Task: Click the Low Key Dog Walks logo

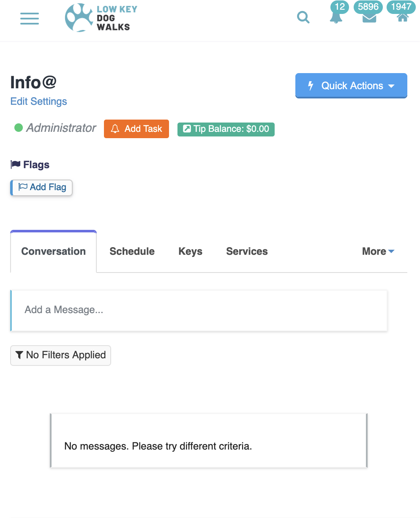Action: coord(101,18)
